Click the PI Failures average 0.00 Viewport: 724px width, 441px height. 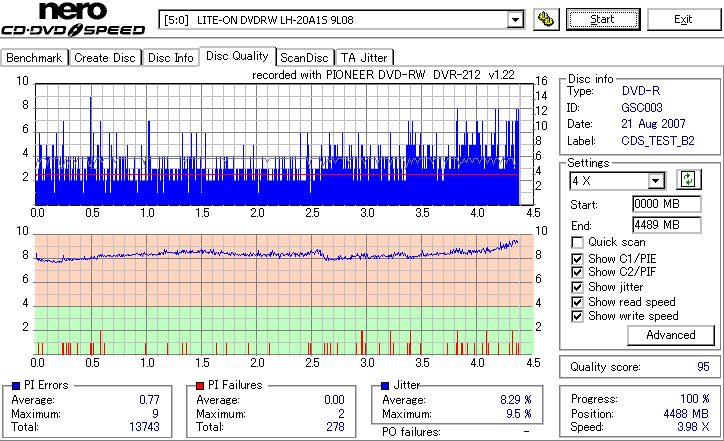pyautogui.click(x=334, y=400)
